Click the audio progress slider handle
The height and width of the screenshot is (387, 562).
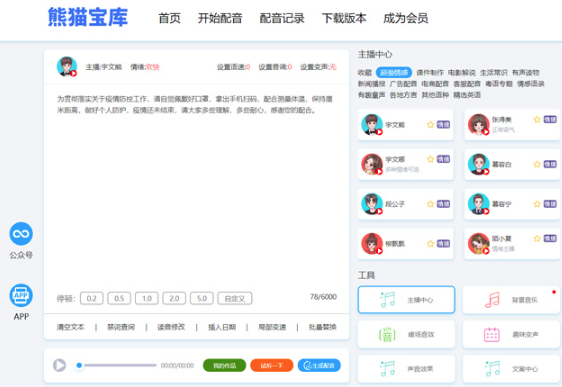[x=79, y=366]
